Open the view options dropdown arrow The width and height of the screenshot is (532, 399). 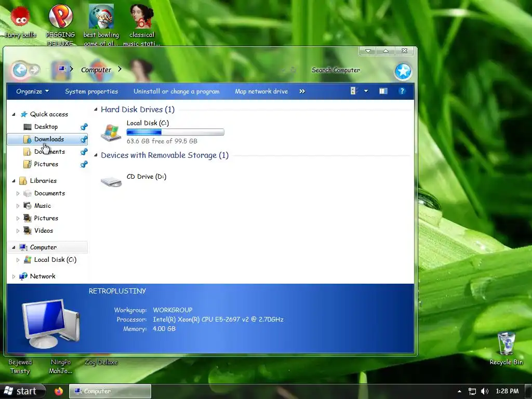(366, 91)
